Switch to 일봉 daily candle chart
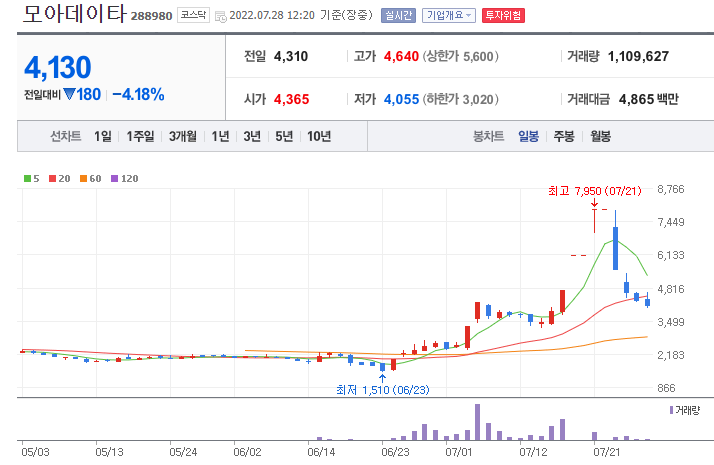The height and width of the screenshot is (465, 714). click(x=528, y=136)
